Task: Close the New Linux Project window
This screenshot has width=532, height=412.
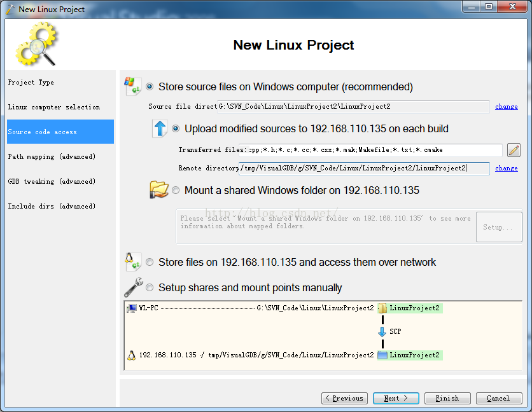Action: [x=513, y=7]
